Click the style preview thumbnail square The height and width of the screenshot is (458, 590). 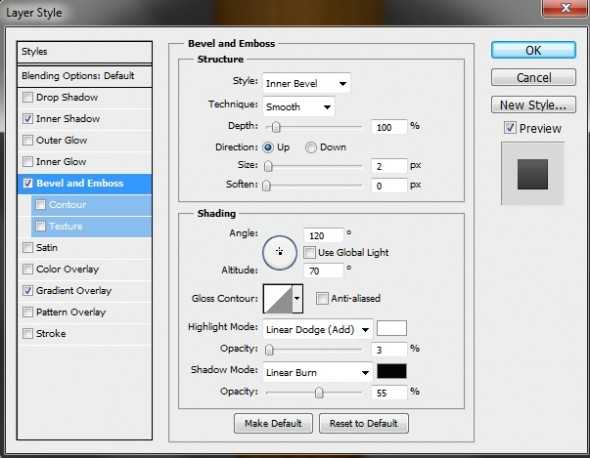(x=532, y=174)
